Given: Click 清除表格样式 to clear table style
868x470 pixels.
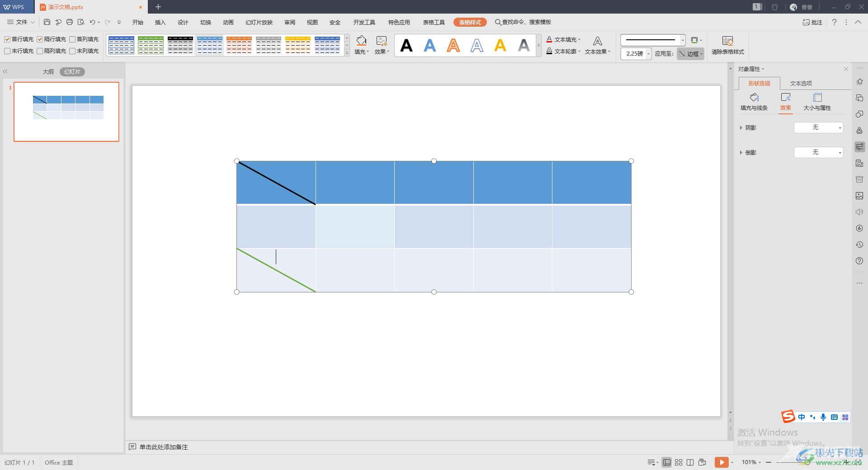Looking at the screenshot, I should tap(727, 45).
